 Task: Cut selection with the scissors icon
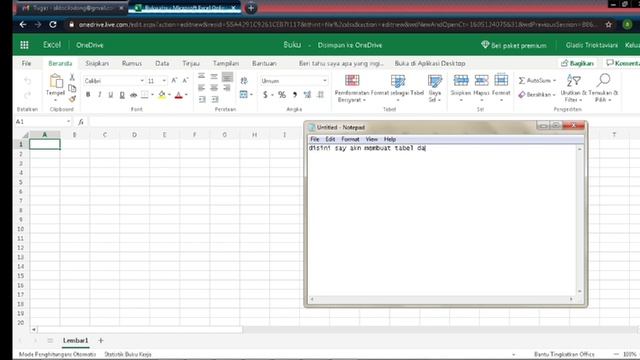pyautogui.click(x=72, y=77)
